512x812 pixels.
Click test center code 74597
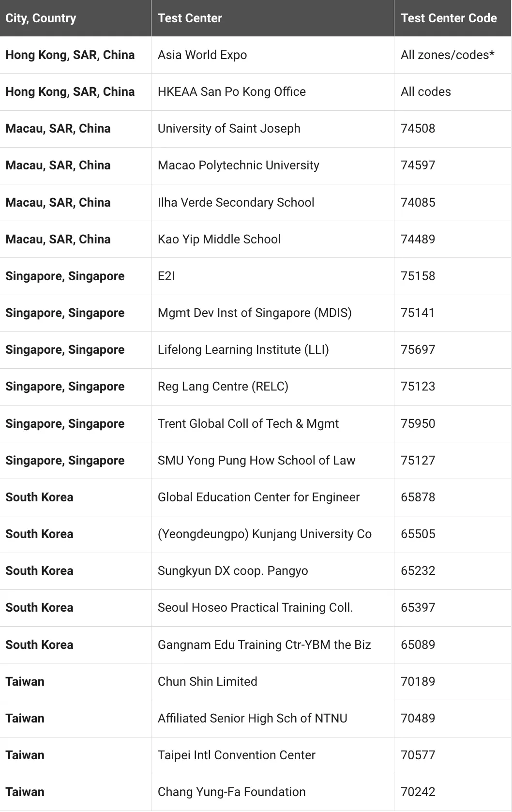point(418,165)
